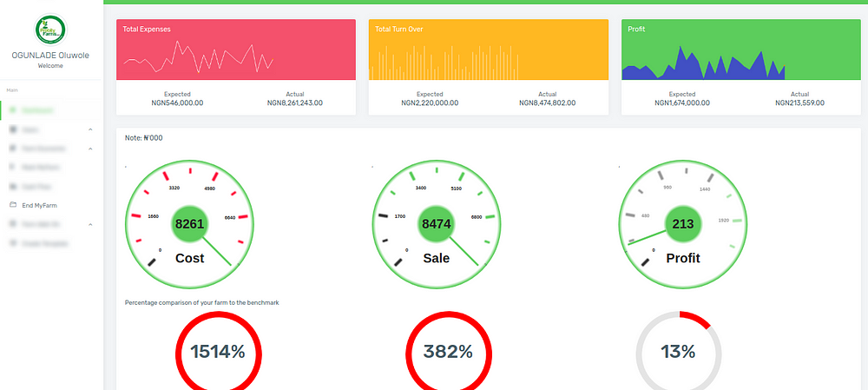Click the 382% red sale ring

pyautogui.click(x=449, y=353)
